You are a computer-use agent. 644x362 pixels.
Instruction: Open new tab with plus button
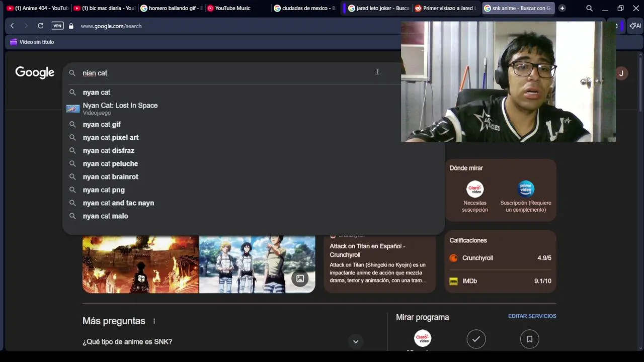point(562,8)
